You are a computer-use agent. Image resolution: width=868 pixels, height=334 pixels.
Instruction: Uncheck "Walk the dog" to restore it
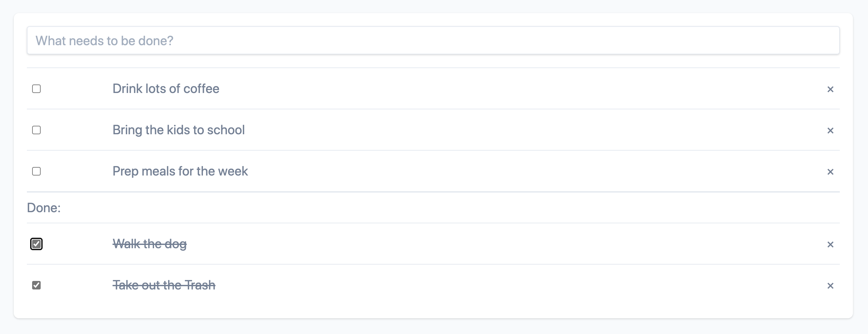[36, 244]
